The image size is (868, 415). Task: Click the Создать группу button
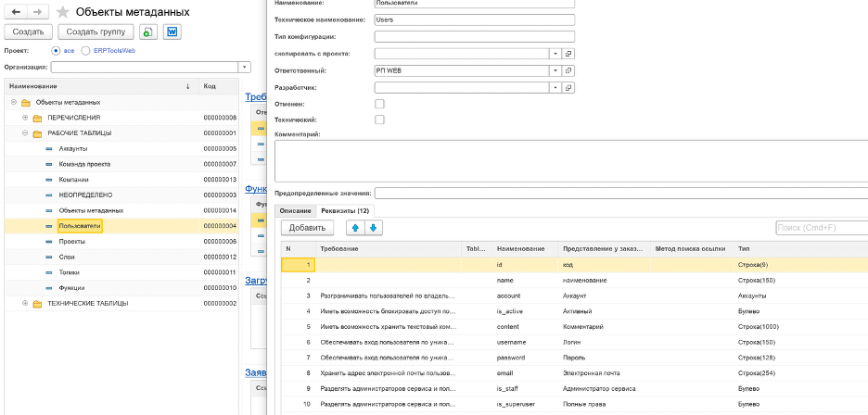tap(96, 32)
